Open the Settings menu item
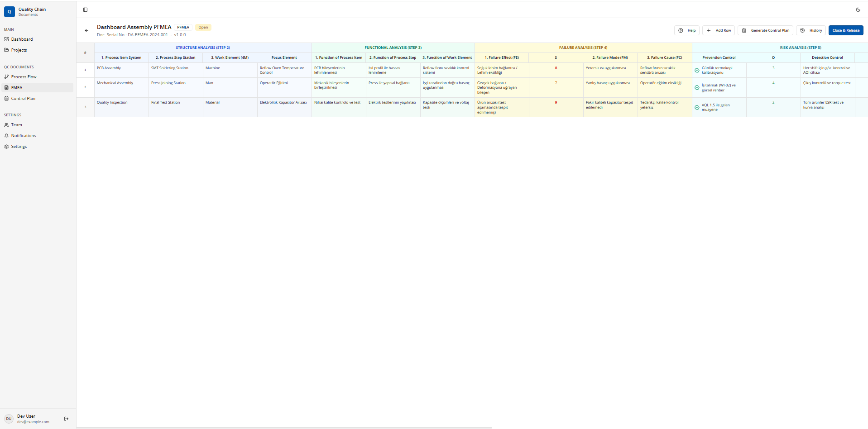The height and width of the screenshot is (429, 868). [19, 146]
